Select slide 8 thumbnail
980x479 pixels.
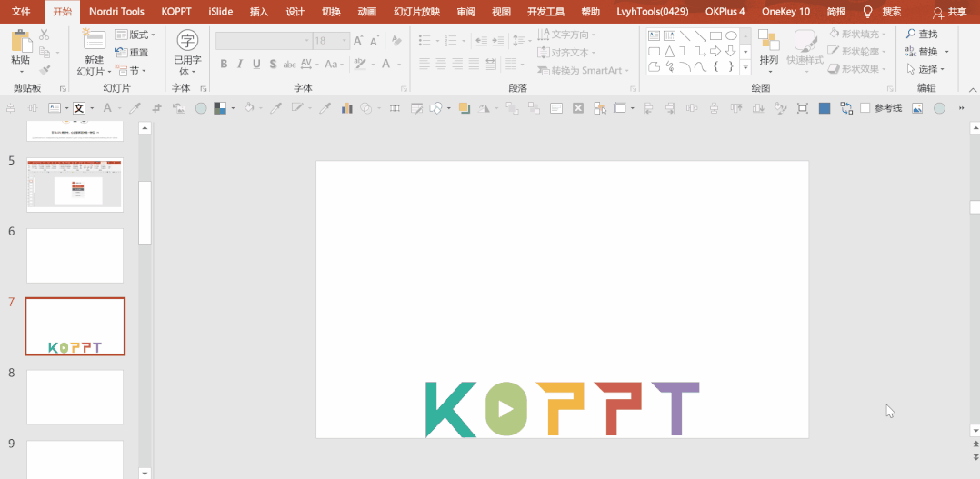point(75,397)
